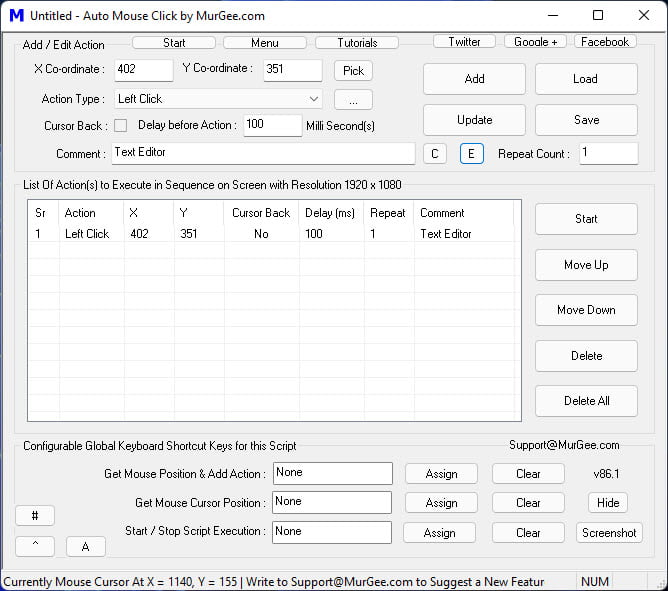The height and width of the screenshot is (591, 668).
Task: Click the Hide button
Action: coord(608,503)
